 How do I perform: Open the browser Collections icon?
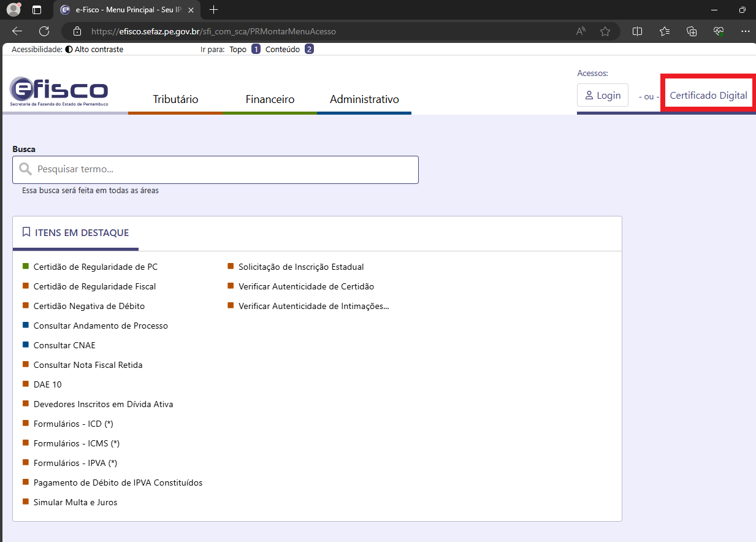click(692, 31)
